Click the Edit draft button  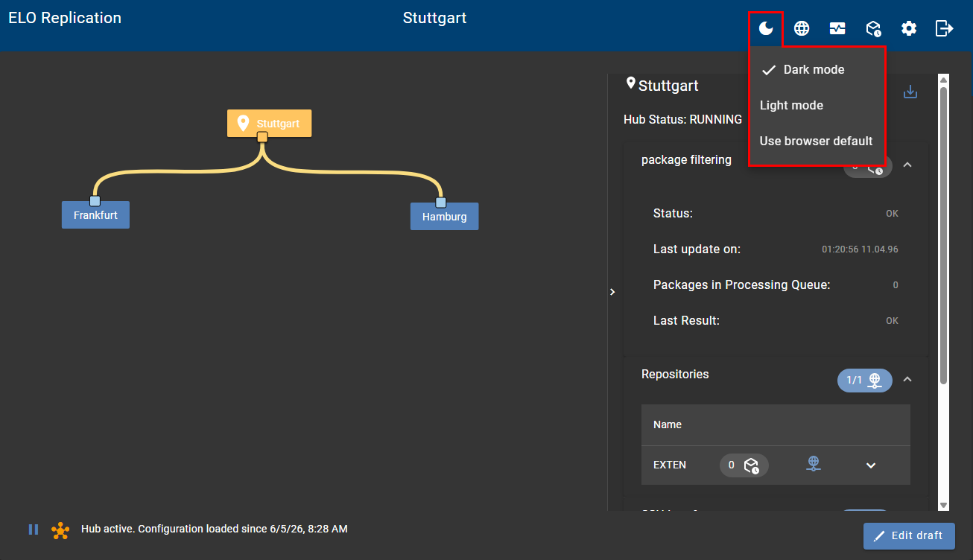click(909, 535)
